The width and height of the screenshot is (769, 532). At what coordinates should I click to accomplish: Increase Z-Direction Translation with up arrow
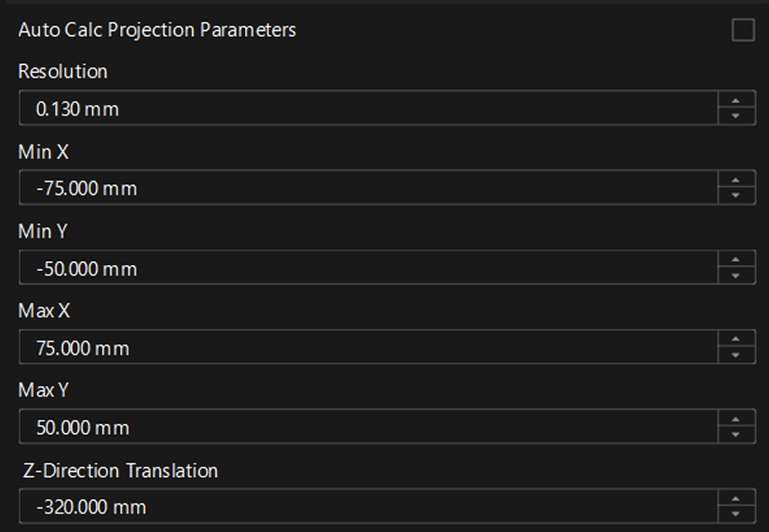pos(736,498)
